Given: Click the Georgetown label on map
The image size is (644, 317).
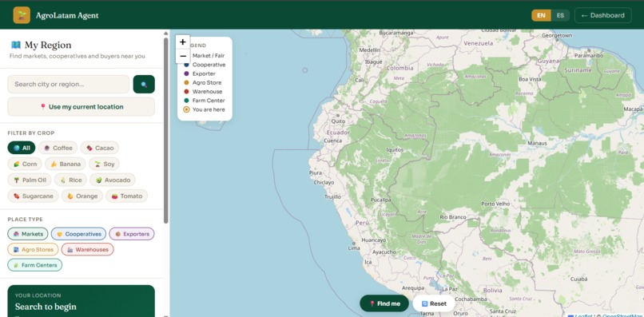Looking at the screenshot, I should pyautogui.click(x=557, y=35).
